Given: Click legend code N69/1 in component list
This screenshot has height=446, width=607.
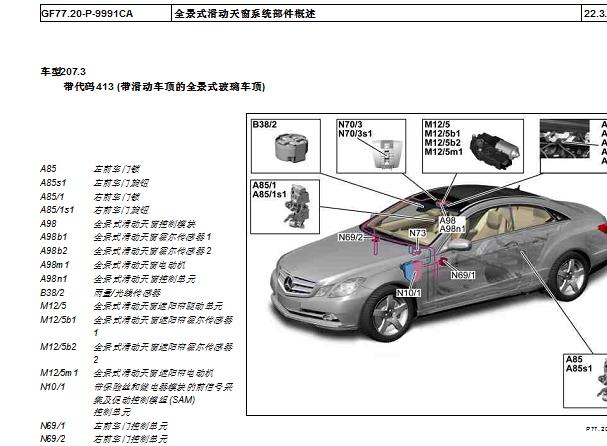Looking at the screenshot, I should 53,426.
